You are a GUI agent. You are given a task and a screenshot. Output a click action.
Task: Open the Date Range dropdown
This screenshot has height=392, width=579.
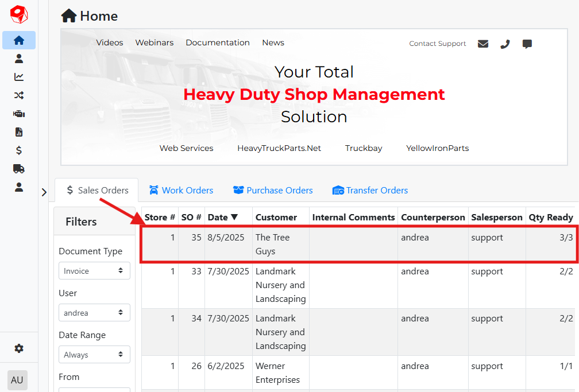(x=94, y=355)
